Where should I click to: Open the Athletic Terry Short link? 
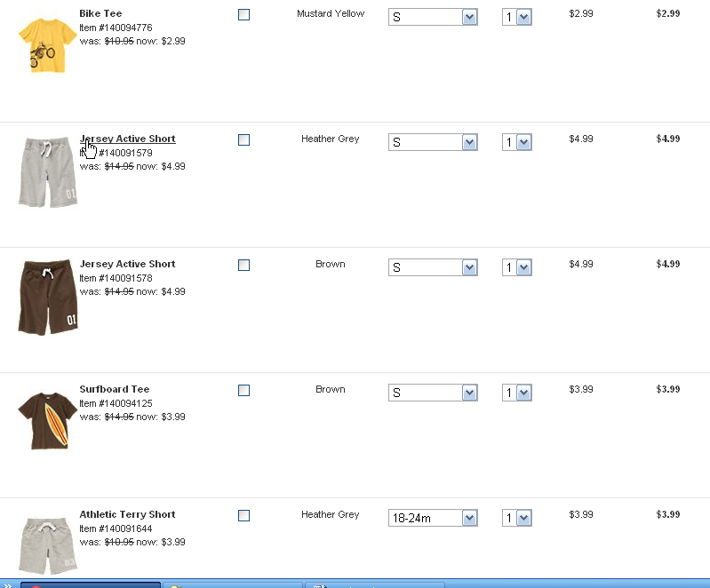click(x=127, y=514)
